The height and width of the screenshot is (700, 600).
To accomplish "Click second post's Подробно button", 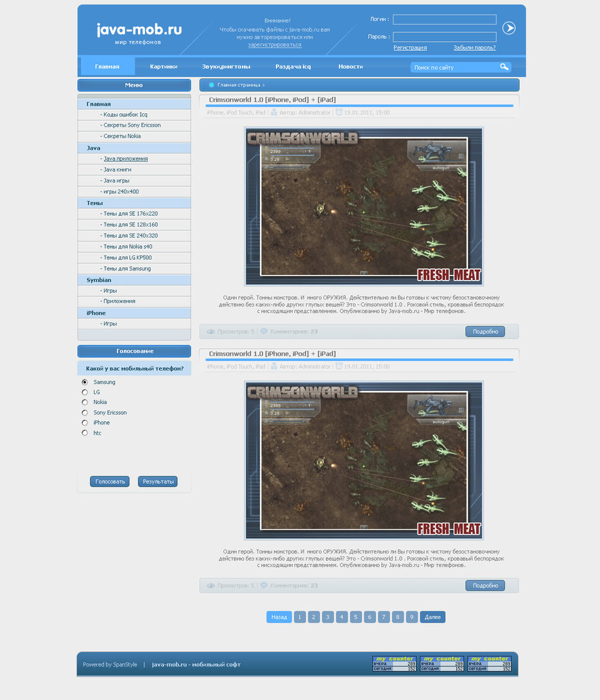I will pyautogui.click(x=485, y=586).
